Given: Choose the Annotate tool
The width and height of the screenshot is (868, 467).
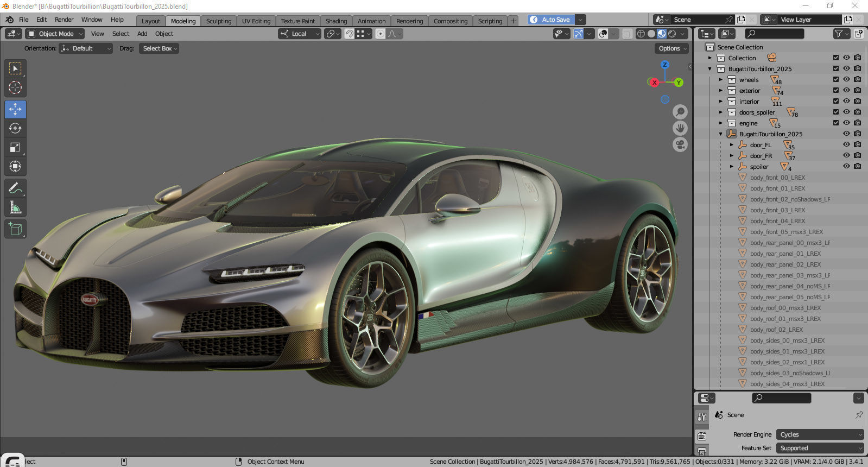Looking at the screenshot, I should tap(15, 188).
